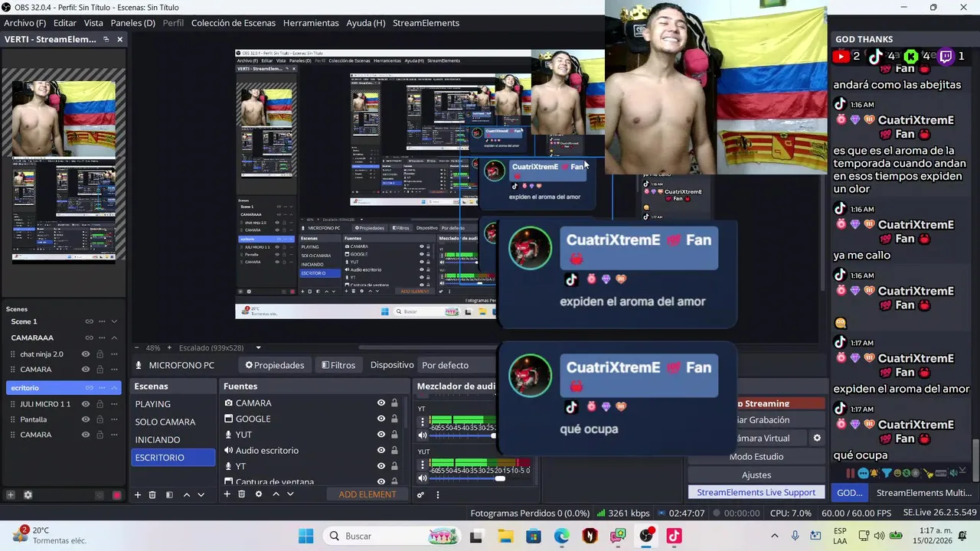The width and height of the screenshot is (980, 551).
Task: Open Editar menu
Action: coord(65,23)
